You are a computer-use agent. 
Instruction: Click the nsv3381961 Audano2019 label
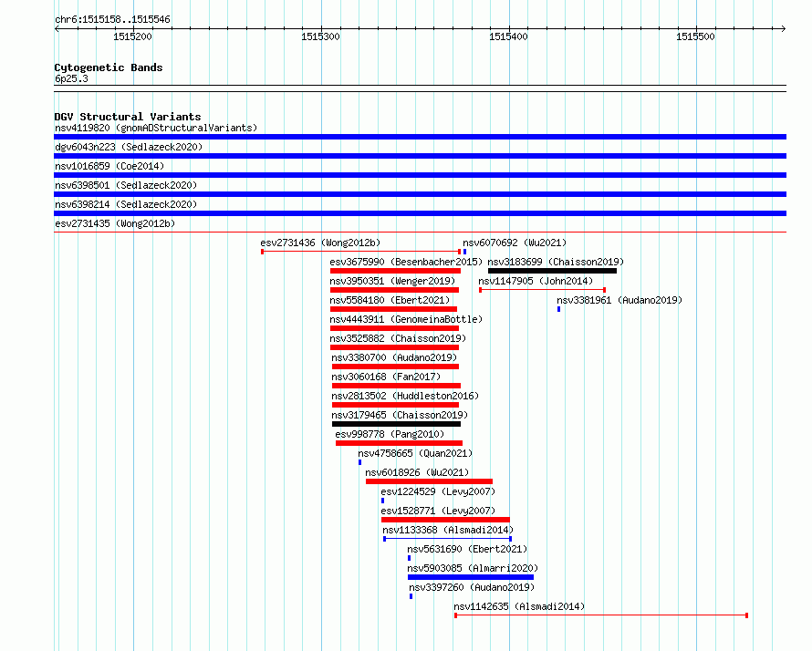pos(619,300)
